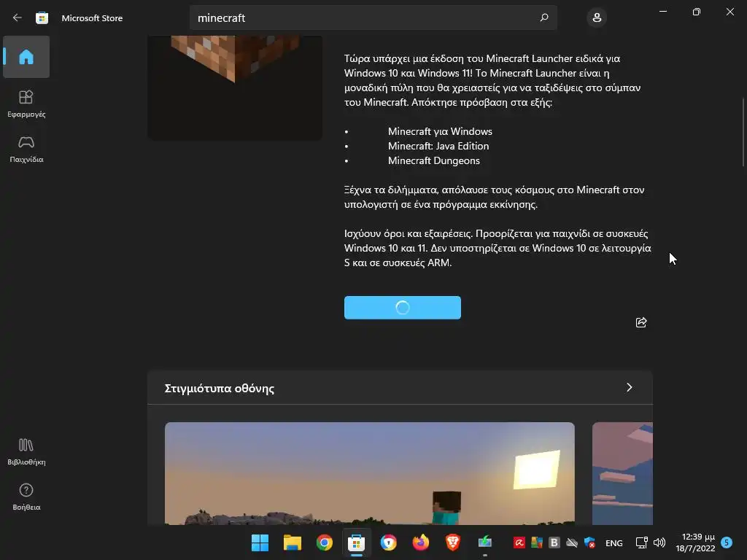Viewport: 747px width, 560px height.
Task: Open Firefox from taskbar
Action: point(421,542)
